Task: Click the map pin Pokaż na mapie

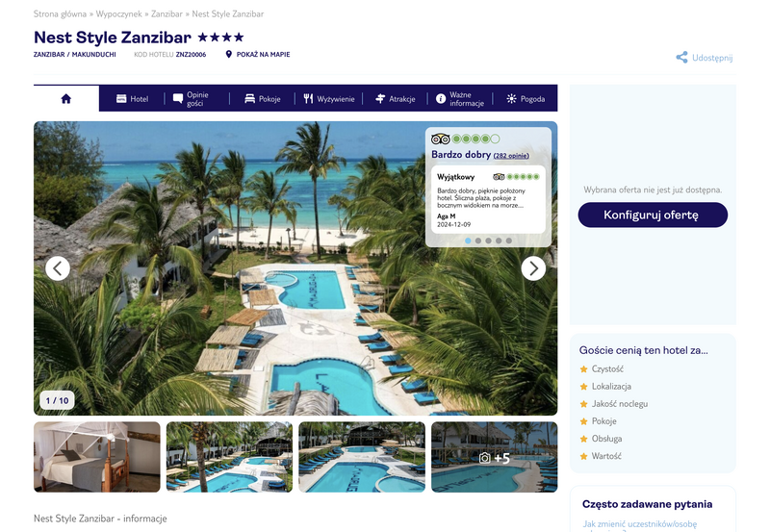Action: click(228, 55)
